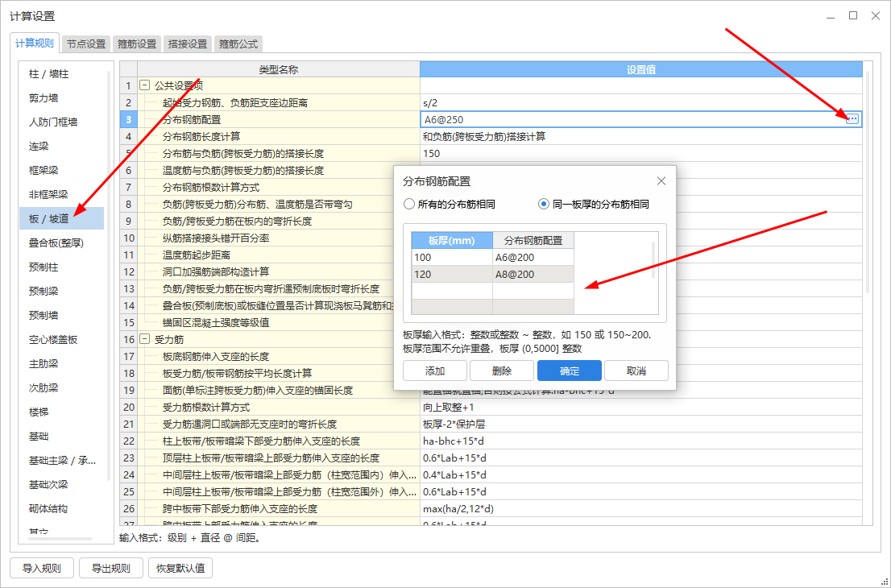Click the 板厚(mm) column header
Screen dimensions: 891x588
click(x=452, y=240)
